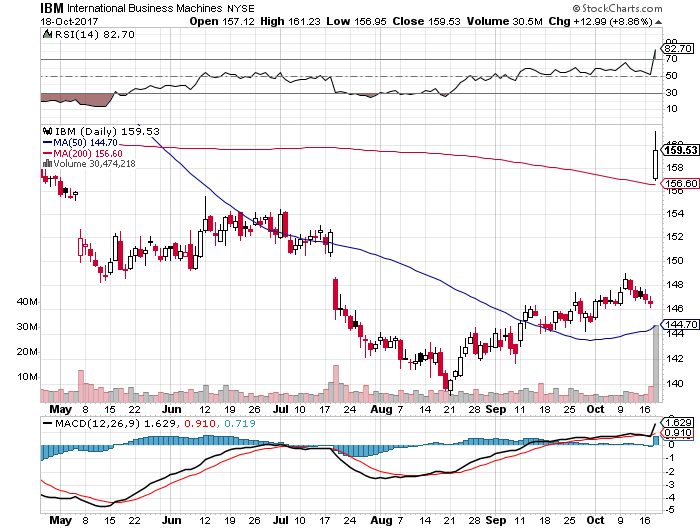Click the Volume legend bar icon
This screenshot has height=528, width=700.
coord(45,163)
